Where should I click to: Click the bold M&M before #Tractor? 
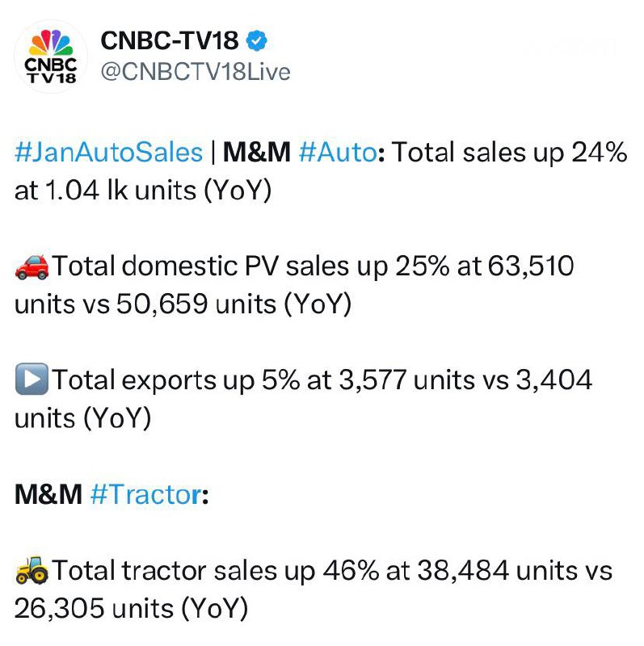click(x=48, y=494)
